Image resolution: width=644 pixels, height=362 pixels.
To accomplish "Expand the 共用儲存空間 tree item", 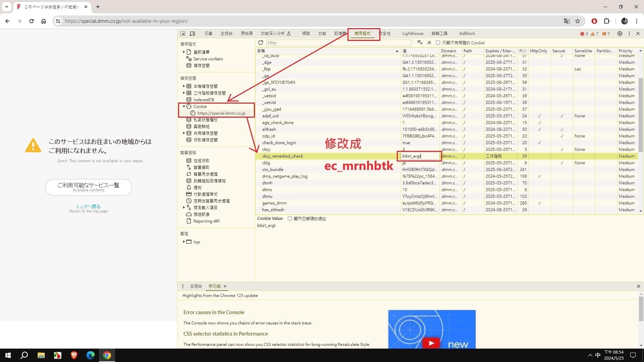I will point(184,133).
